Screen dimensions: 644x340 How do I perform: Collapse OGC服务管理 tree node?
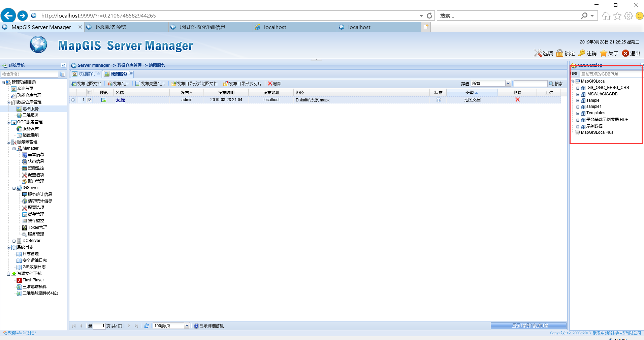click(x=8, y=122)
